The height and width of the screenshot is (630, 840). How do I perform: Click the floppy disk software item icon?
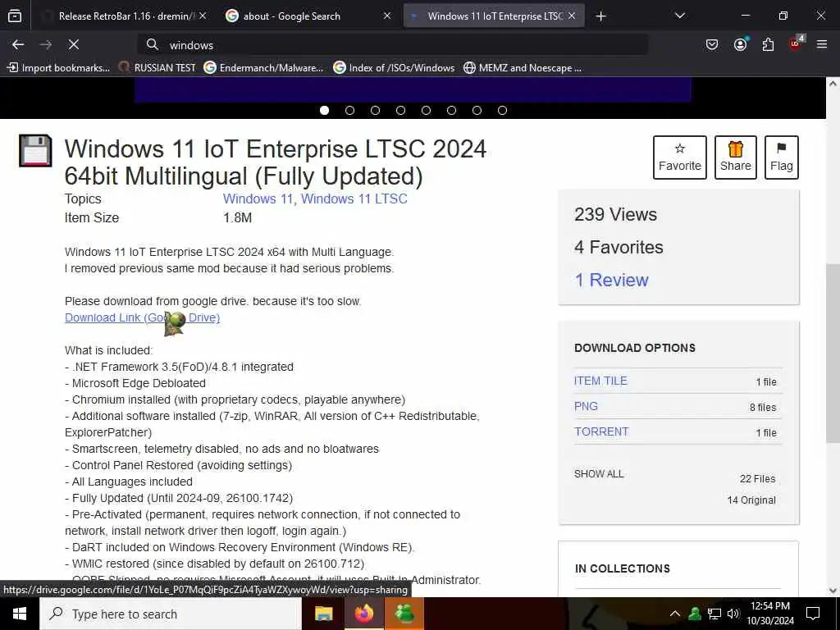point(35,151)
